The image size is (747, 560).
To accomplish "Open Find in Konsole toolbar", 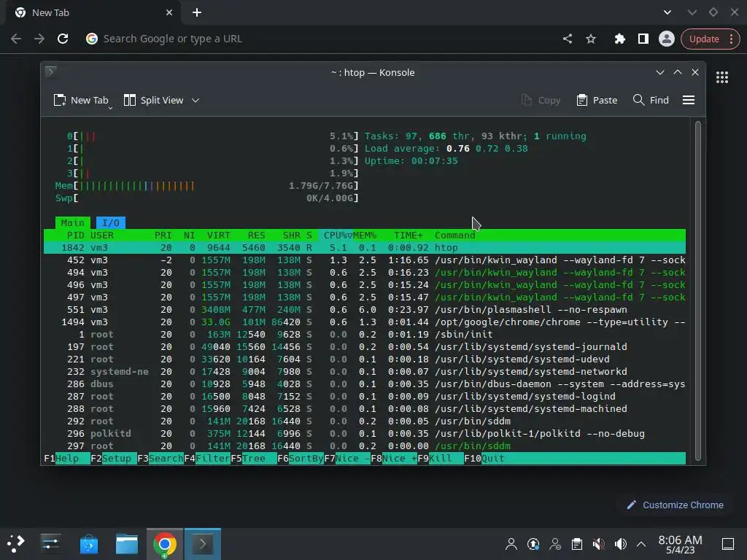I will pos(651,100).
